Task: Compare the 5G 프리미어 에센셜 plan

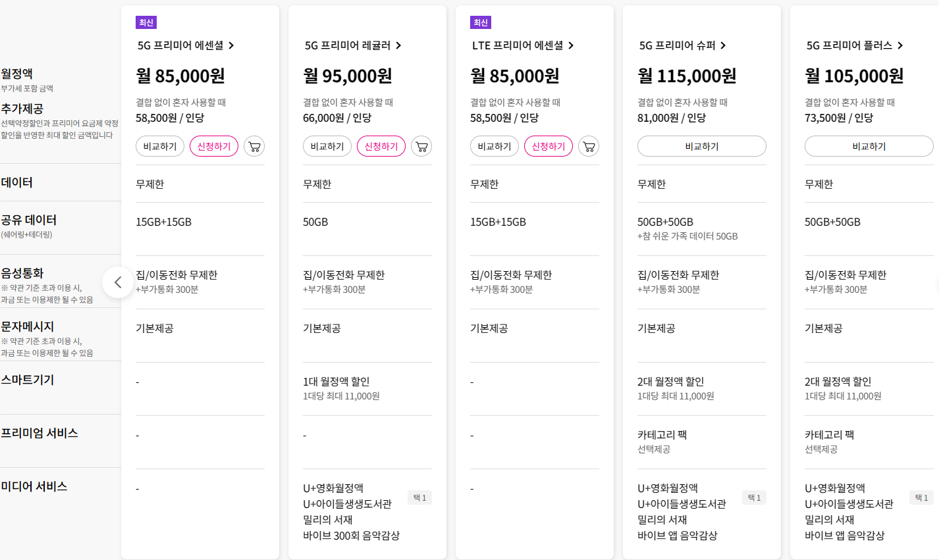Action: (160, 146)
